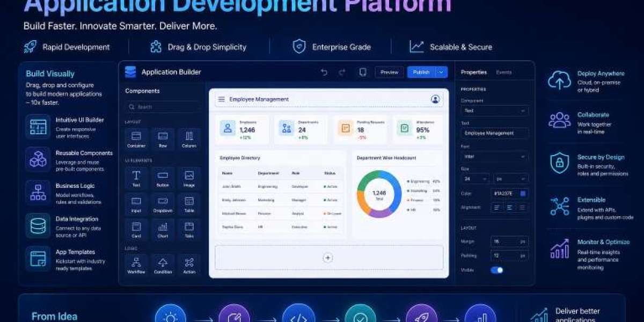The image size is (644, 322).
Task: Pick the Text UI element
Action: [x=136, y=178]
